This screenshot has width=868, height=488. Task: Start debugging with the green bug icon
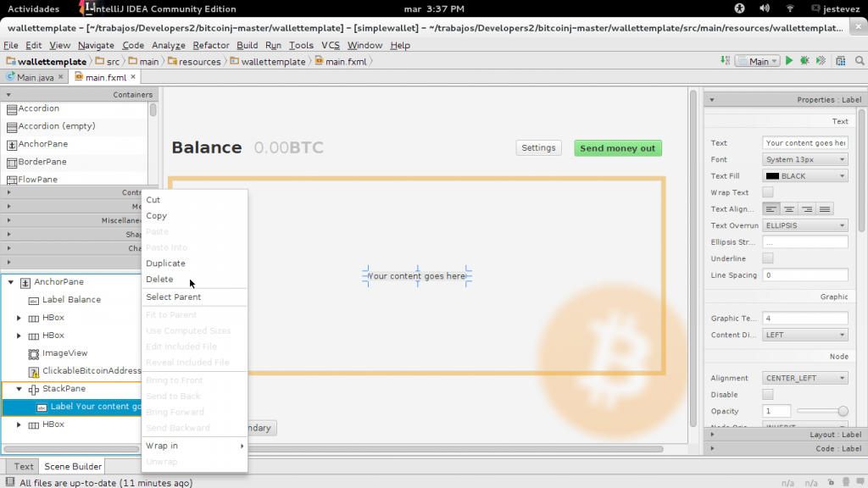pyautogui.click(x=805, y=61)
